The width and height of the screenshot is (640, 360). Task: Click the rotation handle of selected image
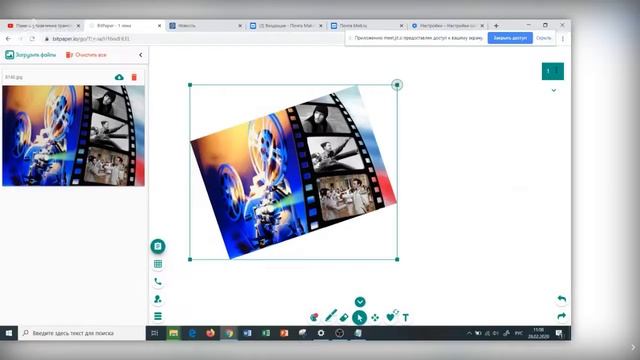coord(397,85)
